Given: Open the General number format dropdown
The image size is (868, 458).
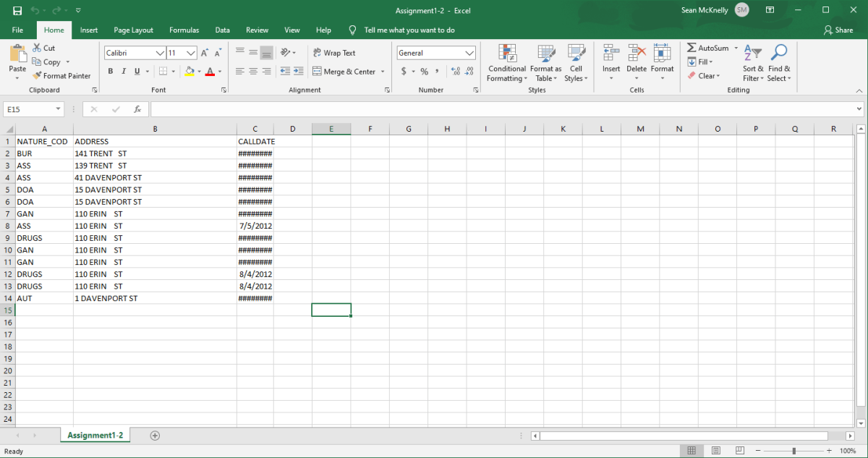Looking at the screenshot, I should pos(469,53).
